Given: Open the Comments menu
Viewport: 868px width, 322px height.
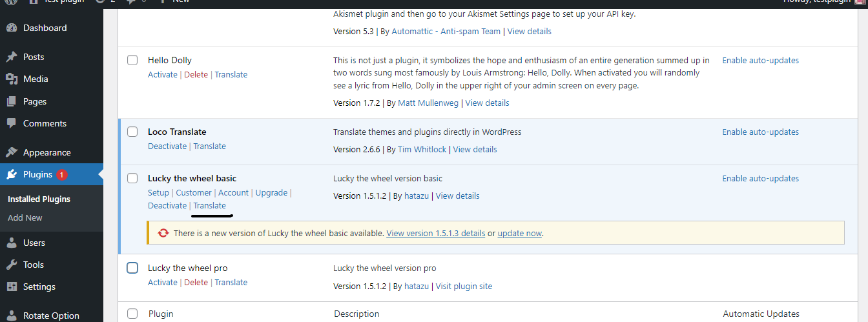Looking at the screenshot, I should [45, 123].
